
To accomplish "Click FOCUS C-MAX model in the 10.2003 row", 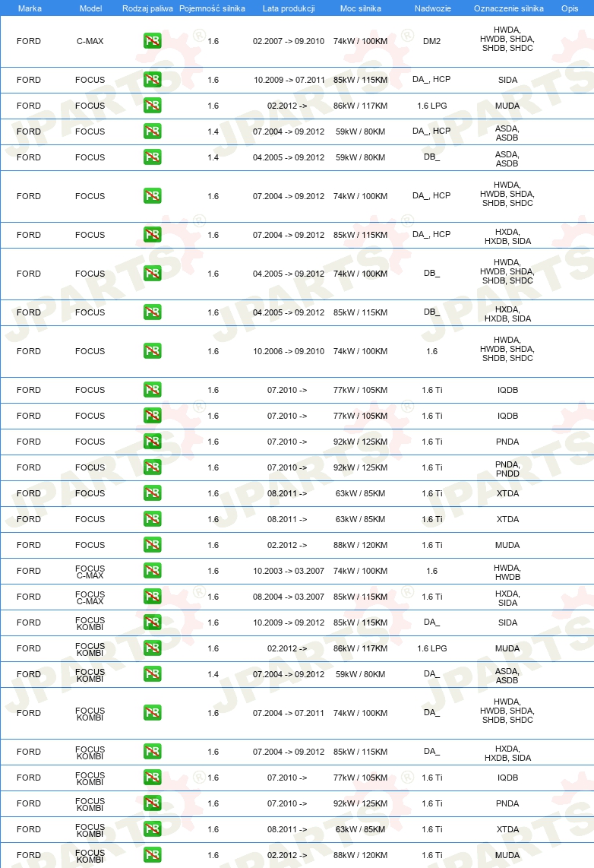I will (x=90, y=572).
